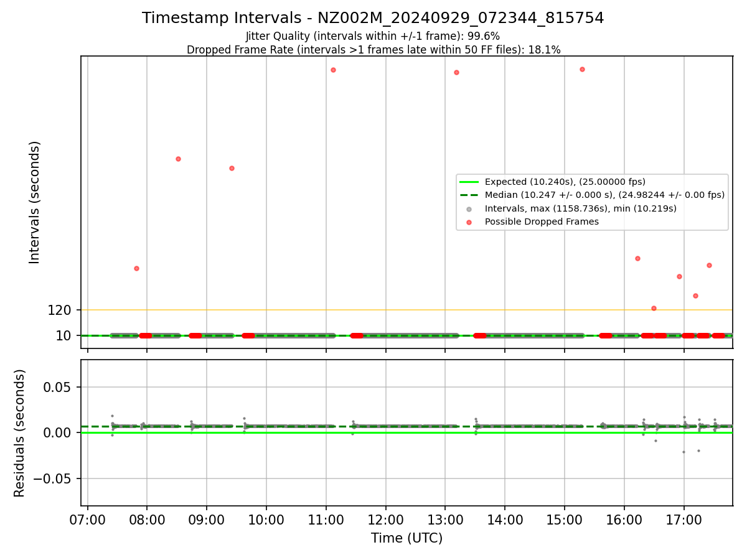This screenshot has width=747, height=560.
Task: Click the "Intervals (seconds)" y-axis label
Action: tap(35, 202)
